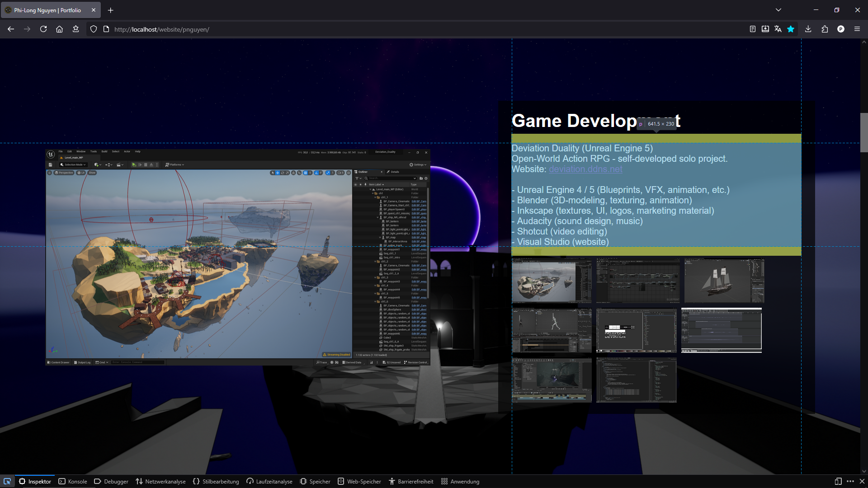Viewport: 868px width, 488px height.
Task: Open the devtools three-dot options menu
Action: (x=850, y=481)
